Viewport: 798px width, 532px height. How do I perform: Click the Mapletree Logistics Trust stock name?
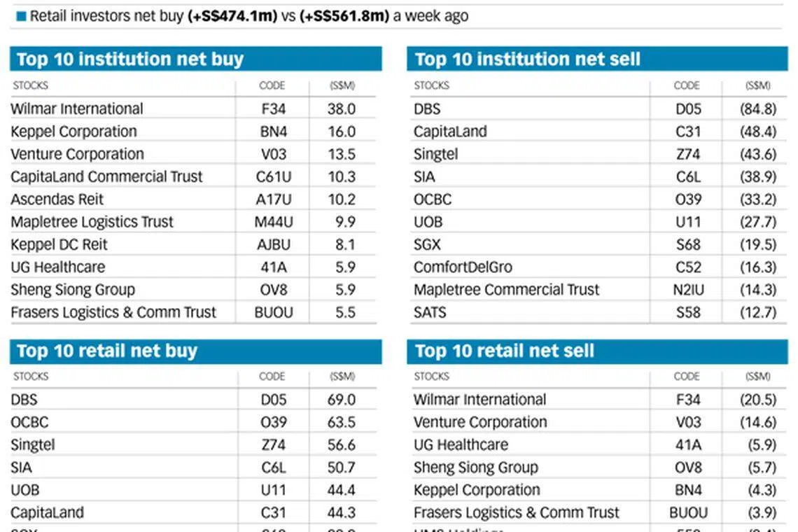pyautogui.click(x=92, y=222)
